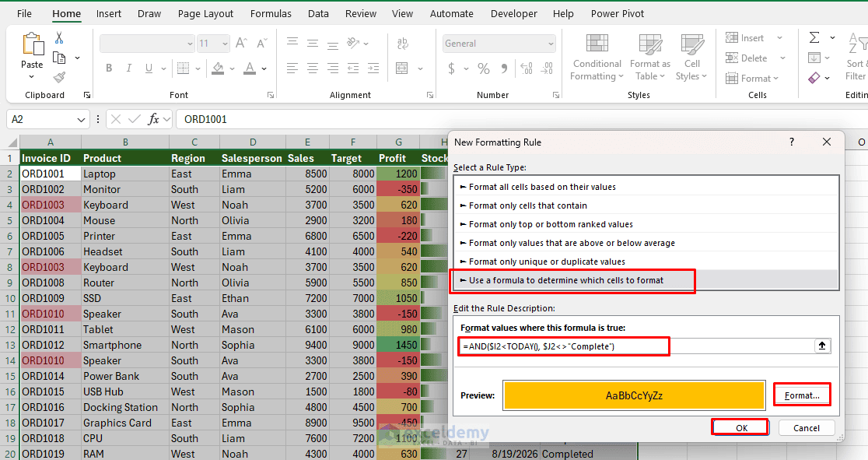The width and height of the screenshot is (868, 460).
Task: Open the General number format dropdown
Action: click(x=551, y=44)
